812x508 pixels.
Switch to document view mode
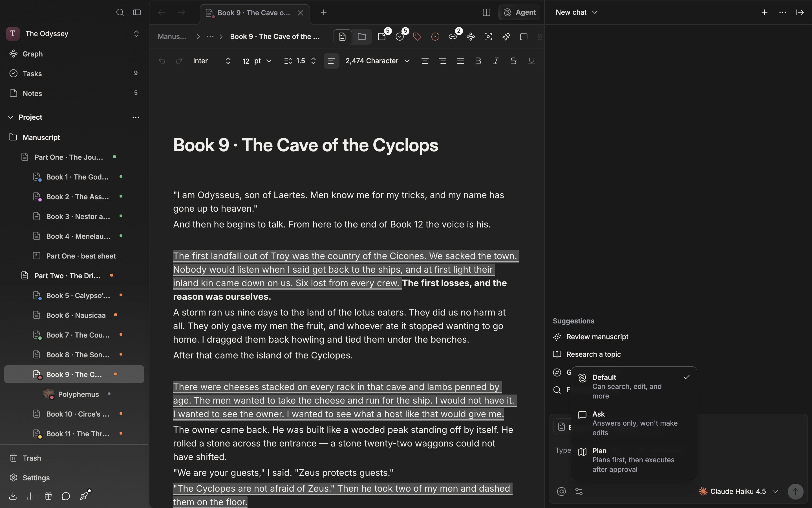(342, 37)
